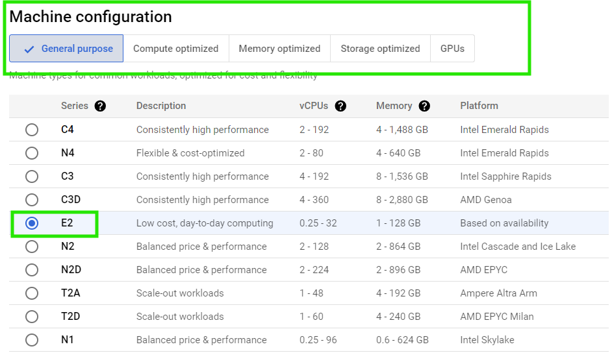Click 'Intel Cascade and Ice Lake' platform cell
This screenshot has width=612, height=364.
[518, 247]
